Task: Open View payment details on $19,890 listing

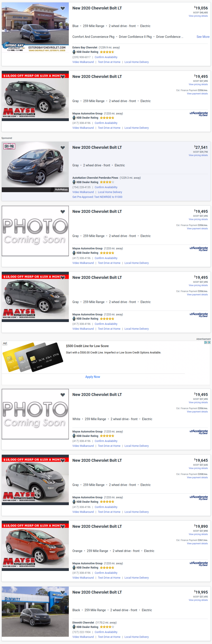Action: [x=197, y=543]
